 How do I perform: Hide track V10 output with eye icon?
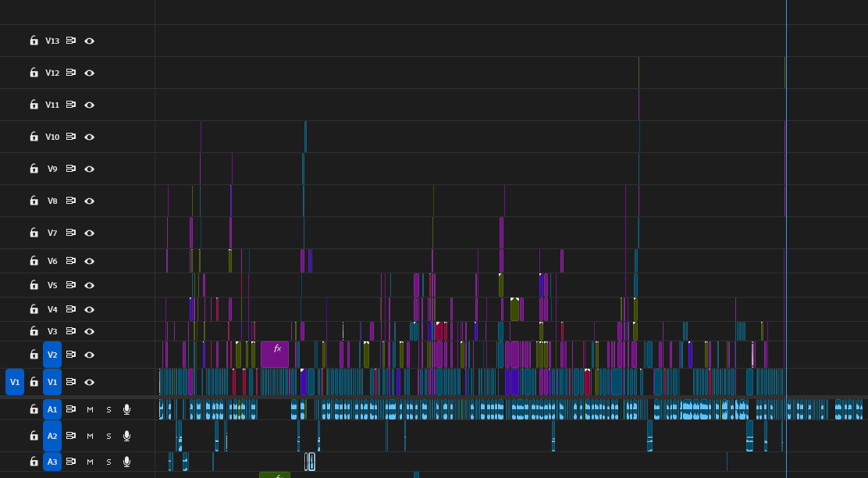pos(89,137)
